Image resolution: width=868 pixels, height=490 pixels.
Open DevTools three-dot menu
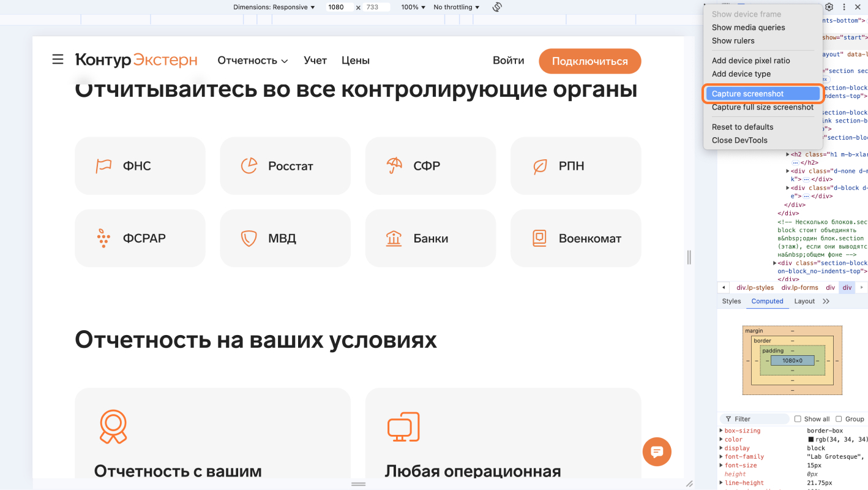[x=844, y=7]
